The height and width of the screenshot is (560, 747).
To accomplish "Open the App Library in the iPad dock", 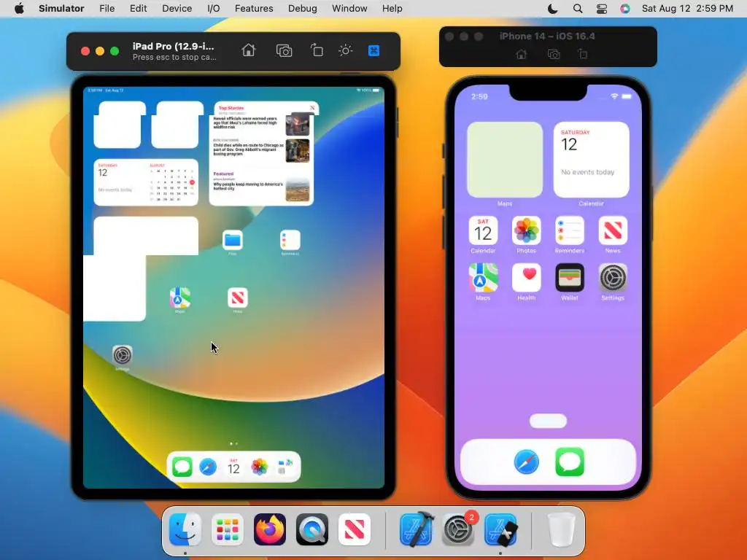I will pos(285,467).
